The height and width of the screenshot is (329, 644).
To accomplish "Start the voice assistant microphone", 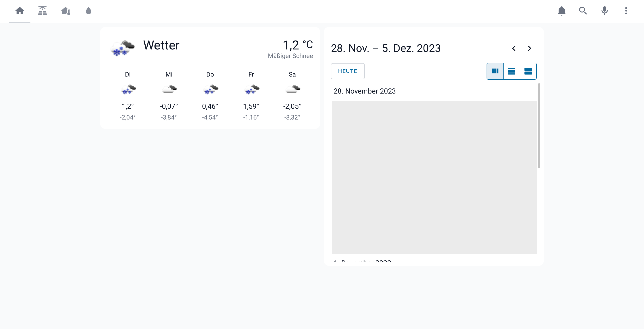I will pyautogui.click(x=604, y=11).
